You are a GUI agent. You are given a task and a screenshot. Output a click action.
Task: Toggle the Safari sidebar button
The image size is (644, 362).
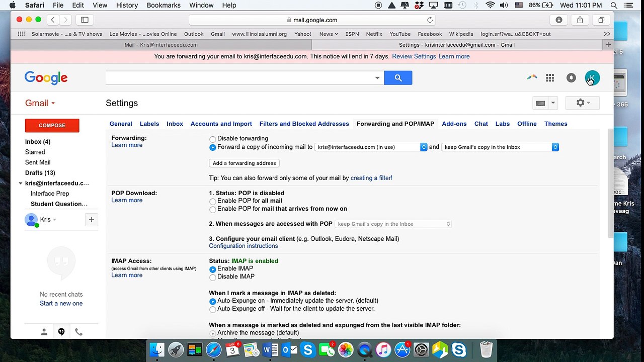(x=85, y=20)
